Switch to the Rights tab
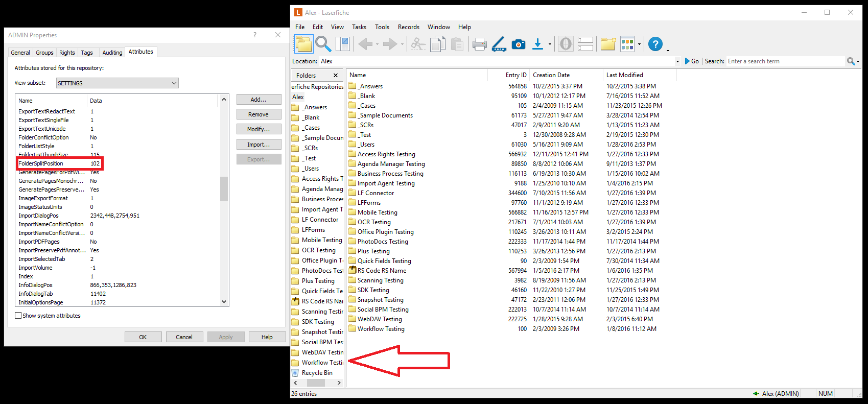The height and width of the screenshot is (404, 868). pos(67,53)
